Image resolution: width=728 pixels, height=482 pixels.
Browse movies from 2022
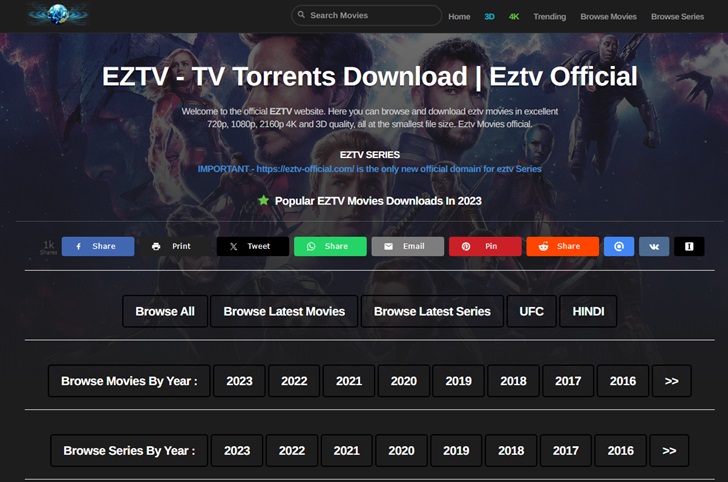tap(294, 381)
